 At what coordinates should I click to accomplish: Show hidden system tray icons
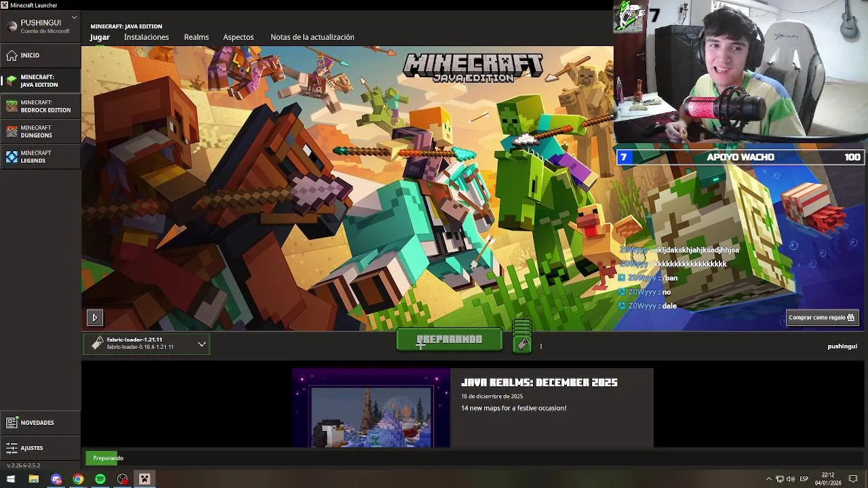tap(769, 479)
